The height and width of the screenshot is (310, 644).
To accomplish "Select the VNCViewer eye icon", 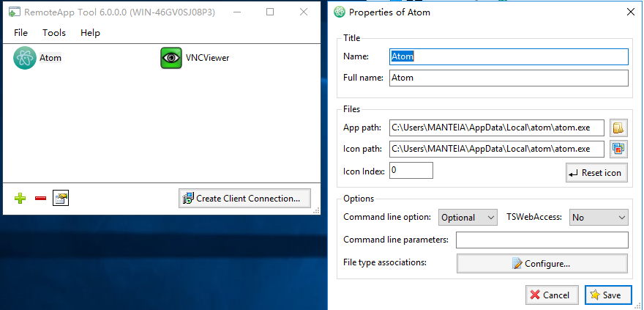I will [x=171, y=58].
